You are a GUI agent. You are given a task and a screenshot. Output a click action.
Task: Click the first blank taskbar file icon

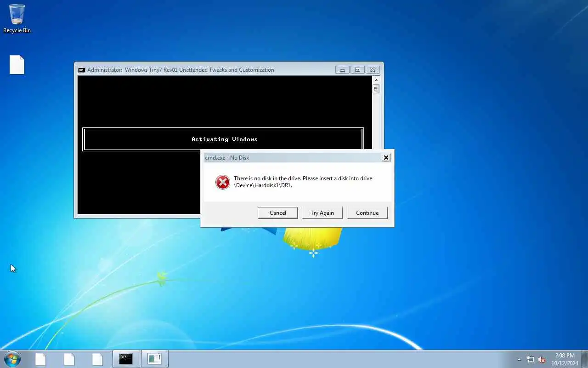pos(40,359)
